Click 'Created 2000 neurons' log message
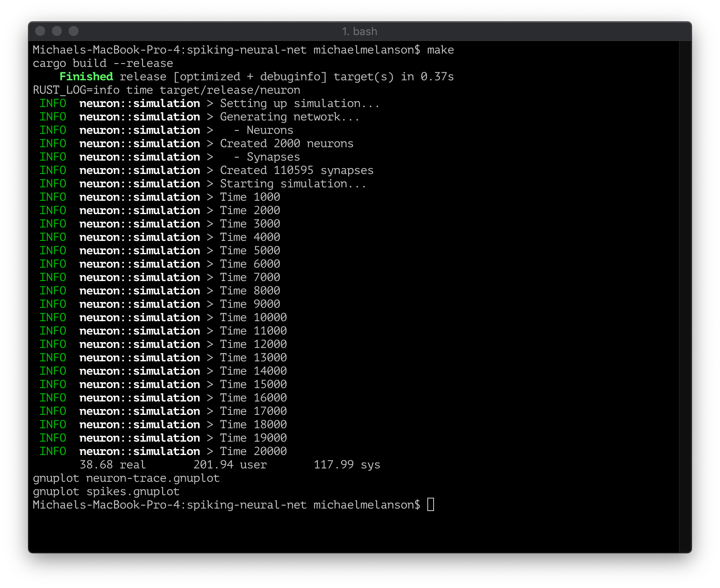The height and width of the screenshot is (588, 720). click(286, 143)
